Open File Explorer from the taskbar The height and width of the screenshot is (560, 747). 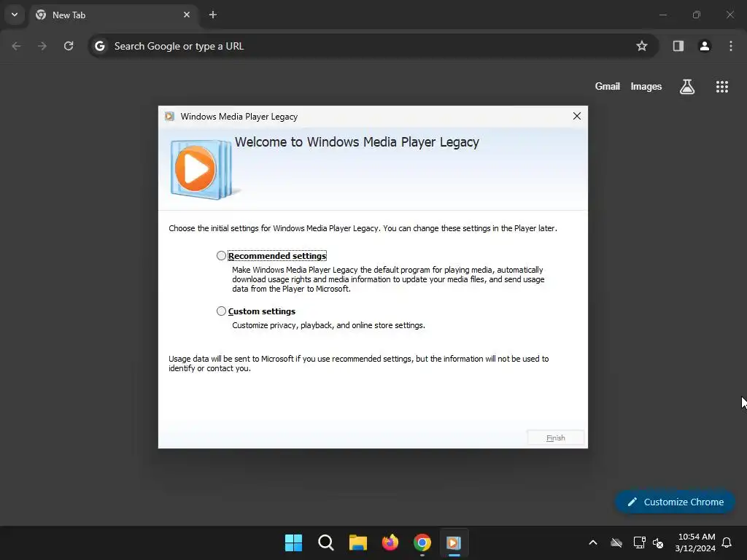click(357, 542)
